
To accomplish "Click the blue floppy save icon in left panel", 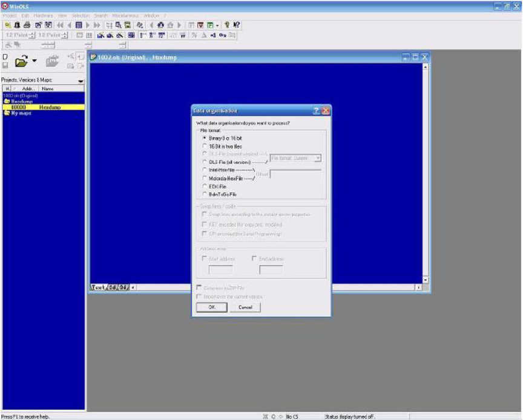I will coord(5,65).
